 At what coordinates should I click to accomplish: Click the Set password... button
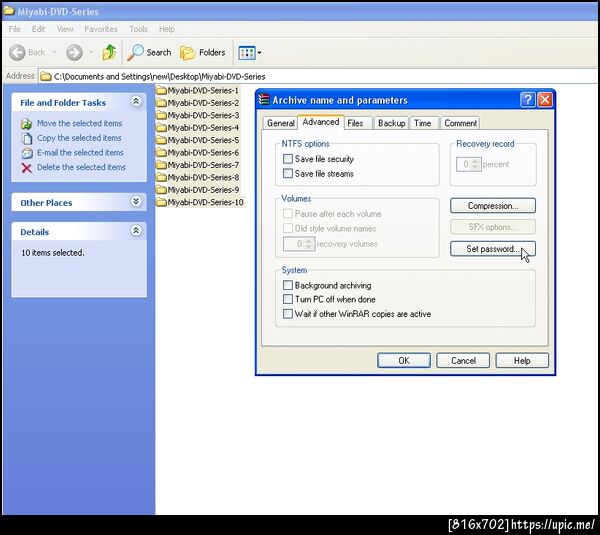[x=493, y=249]
